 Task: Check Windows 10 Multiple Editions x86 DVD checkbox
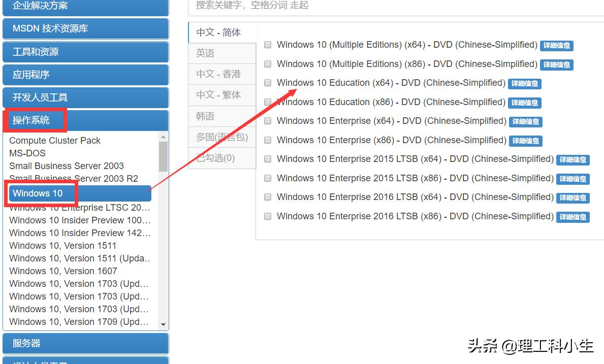268,64
